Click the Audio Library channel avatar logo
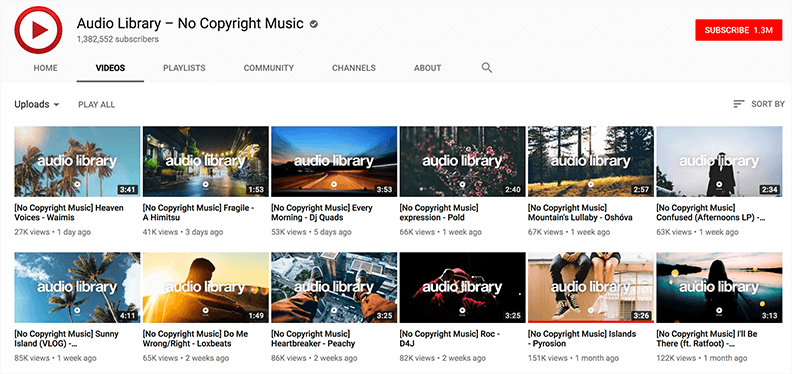 38,30
